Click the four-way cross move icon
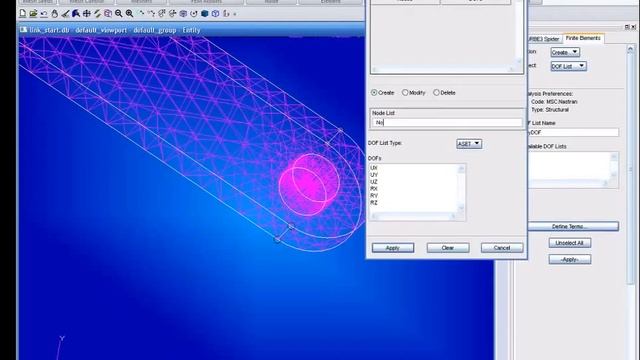Screen dimensions: 640x360 [x=87, y=14]
